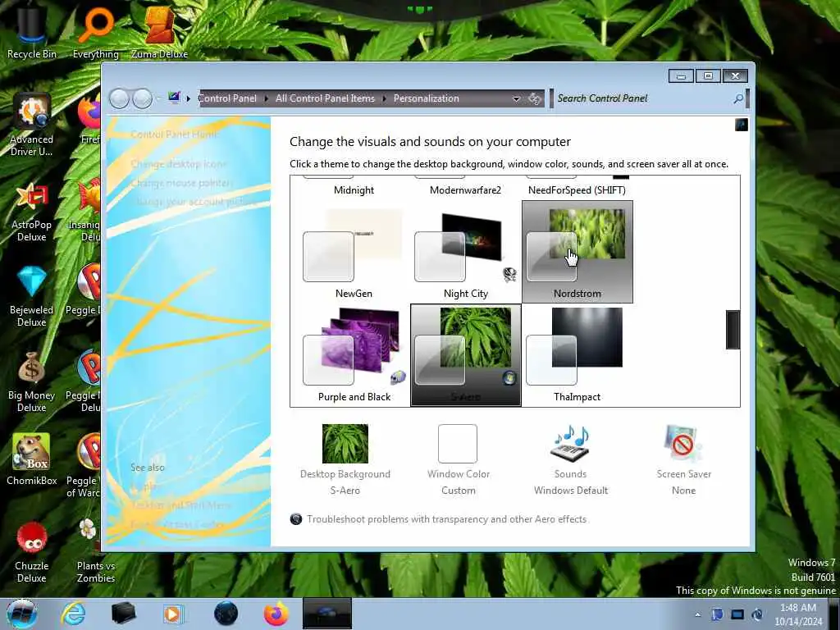
Task: Click the help icon in Personalization window
Action: pos(742,125)
